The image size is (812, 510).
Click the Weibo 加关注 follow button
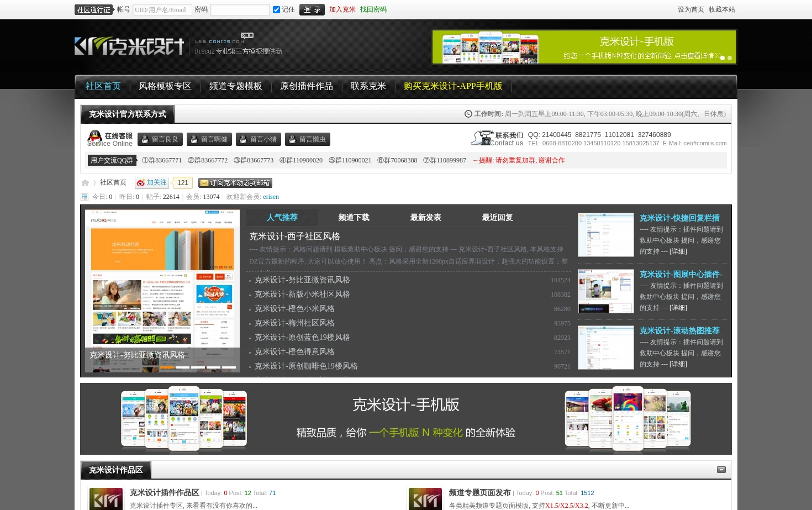pyautogui.click(x=151, y=183)
